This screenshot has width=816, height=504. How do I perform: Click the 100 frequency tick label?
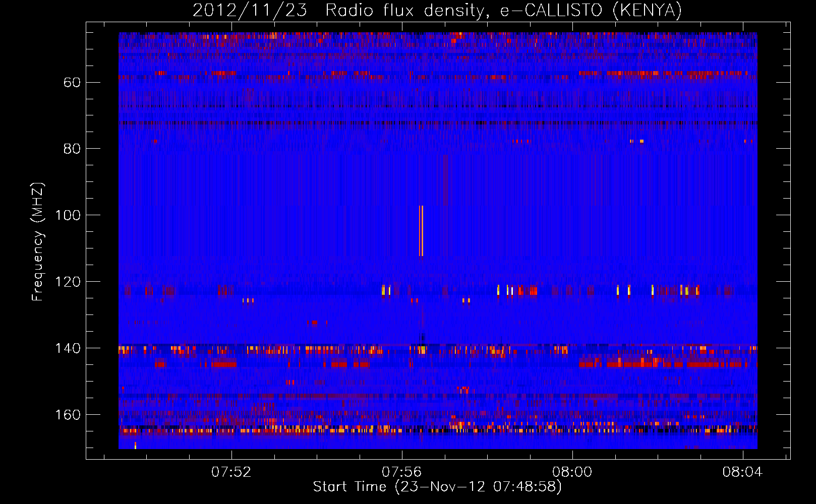click(68, 215)
